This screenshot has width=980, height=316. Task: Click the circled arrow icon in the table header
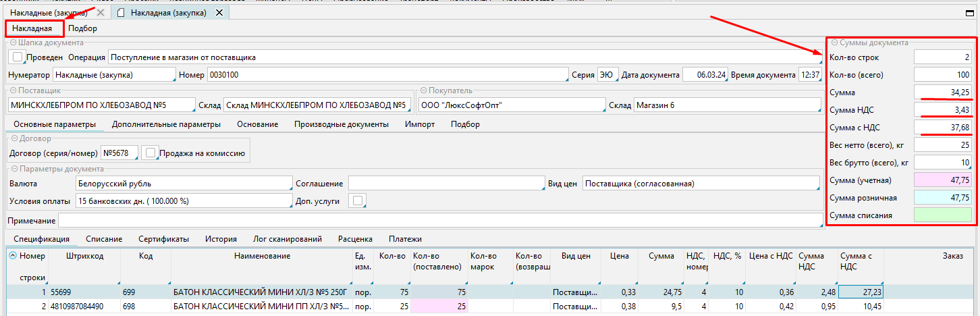pyautogui.click(x=13, y=256)
